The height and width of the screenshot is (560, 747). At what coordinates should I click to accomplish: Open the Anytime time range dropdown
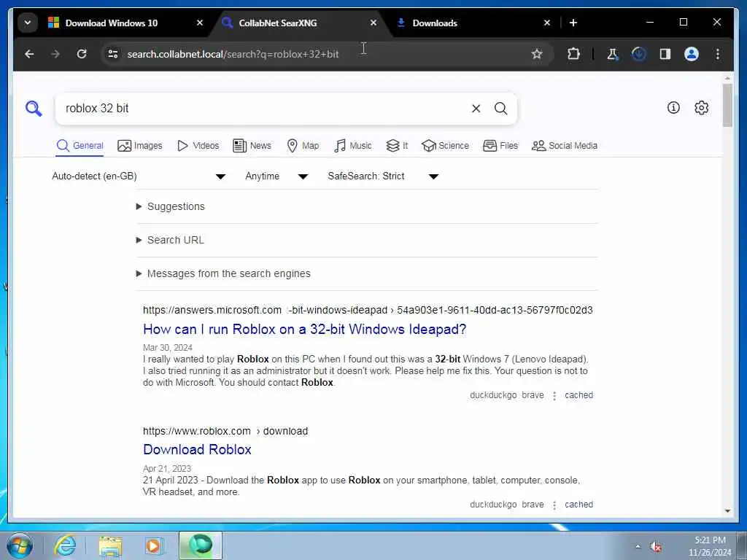click(x=276, y=176)
